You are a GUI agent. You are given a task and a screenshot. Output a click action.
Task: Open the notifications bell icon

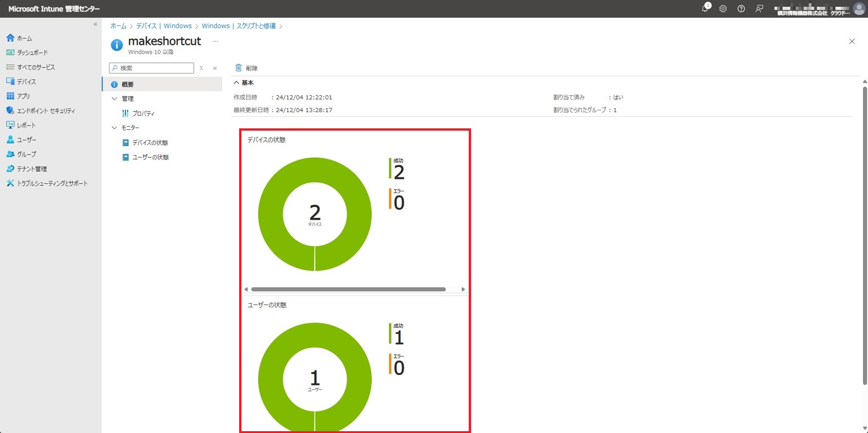pos(705,9)
